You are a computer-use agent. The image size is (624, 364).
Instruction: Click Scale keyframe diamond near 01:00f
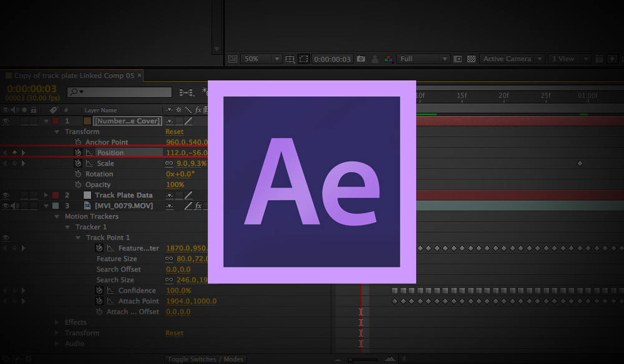[580, 163]
